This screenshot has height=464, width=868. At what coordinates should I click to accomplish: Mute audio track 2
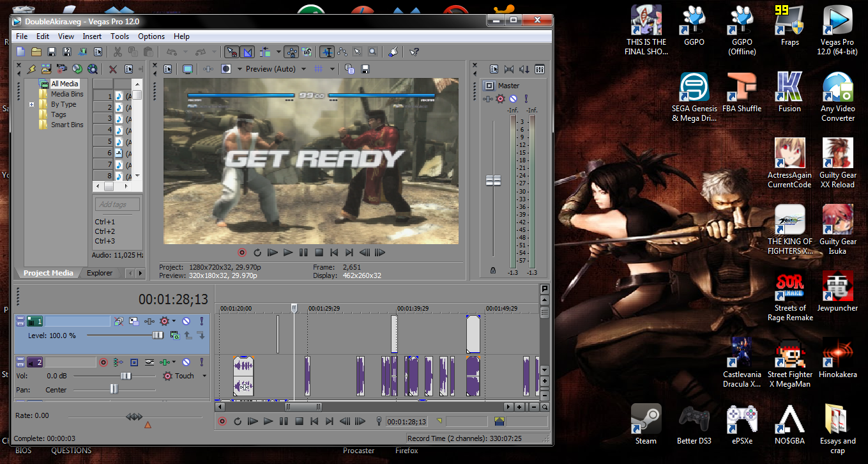(x=186, y=362)
